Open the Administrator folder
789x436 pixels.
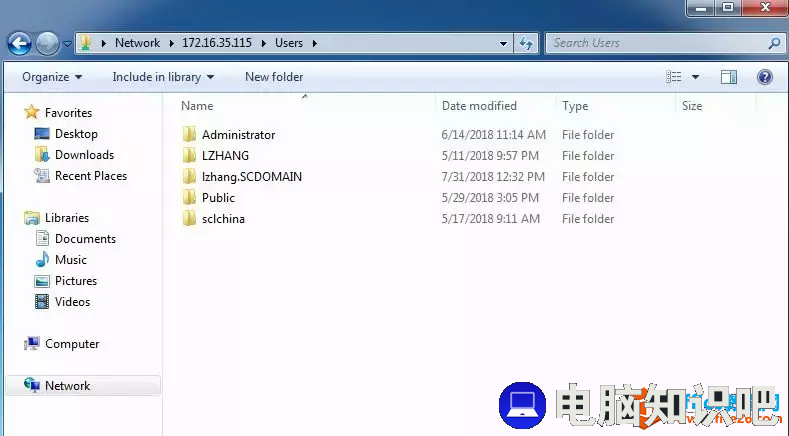point(238,135)
